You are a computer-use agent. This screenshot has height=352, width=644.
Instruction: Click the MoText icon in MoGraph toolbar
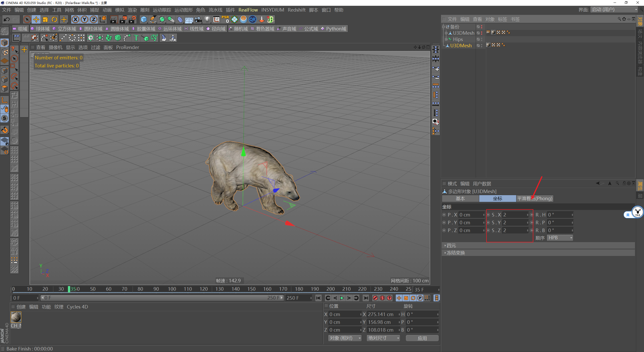(136, 38)
